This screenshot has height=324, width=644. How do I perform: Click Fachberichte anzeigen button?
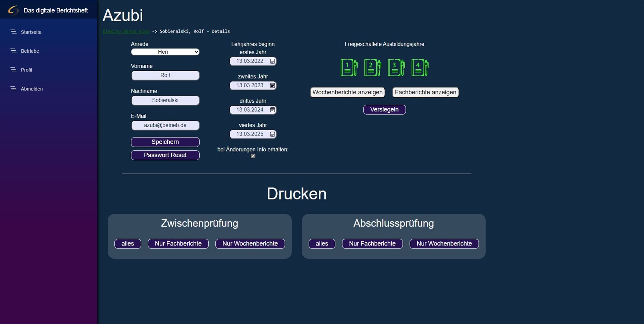(x=426, y=92)
